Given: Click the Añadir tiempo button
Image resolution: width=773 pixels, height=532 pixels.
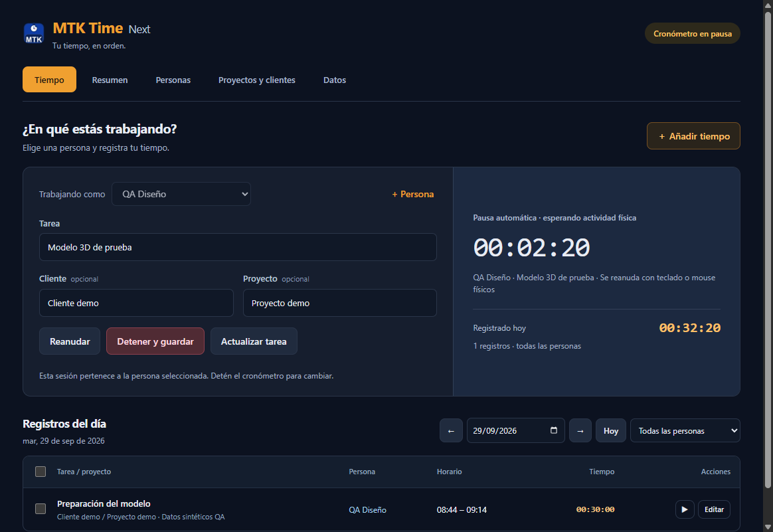Looking at the screenshot, I should pos(693,135).
